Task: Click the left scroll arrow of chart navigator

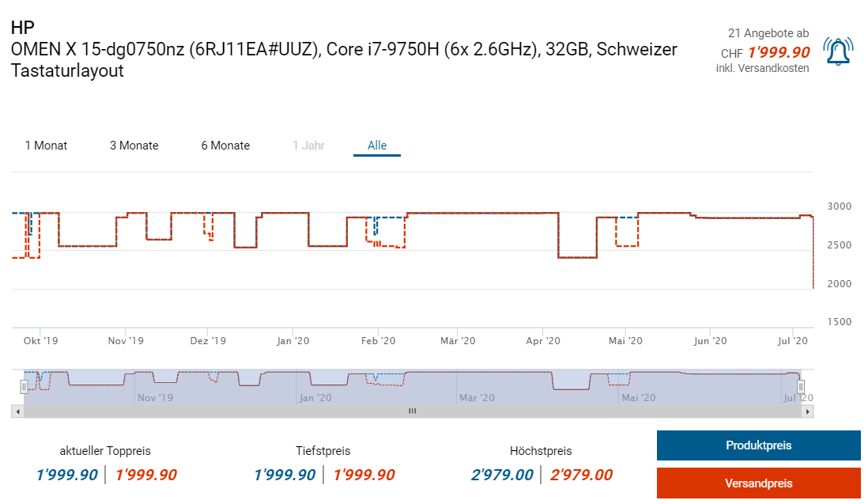Action: [17, 411]
